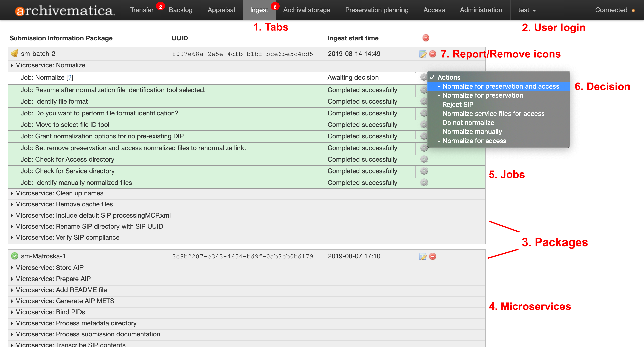Switch to the Transfer tab

[x=142, y=10]
